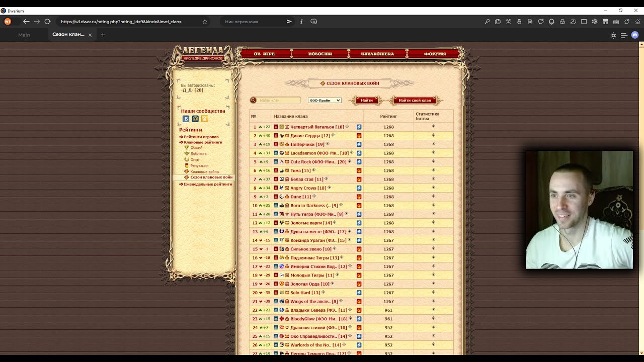Click the Найти свой клан button

(x=415, y=101)
